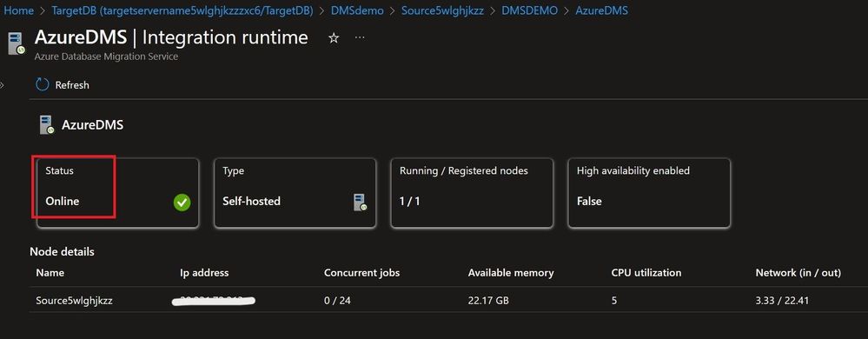Select the Status Online card text
868x339 pixels.
(63, 202)
